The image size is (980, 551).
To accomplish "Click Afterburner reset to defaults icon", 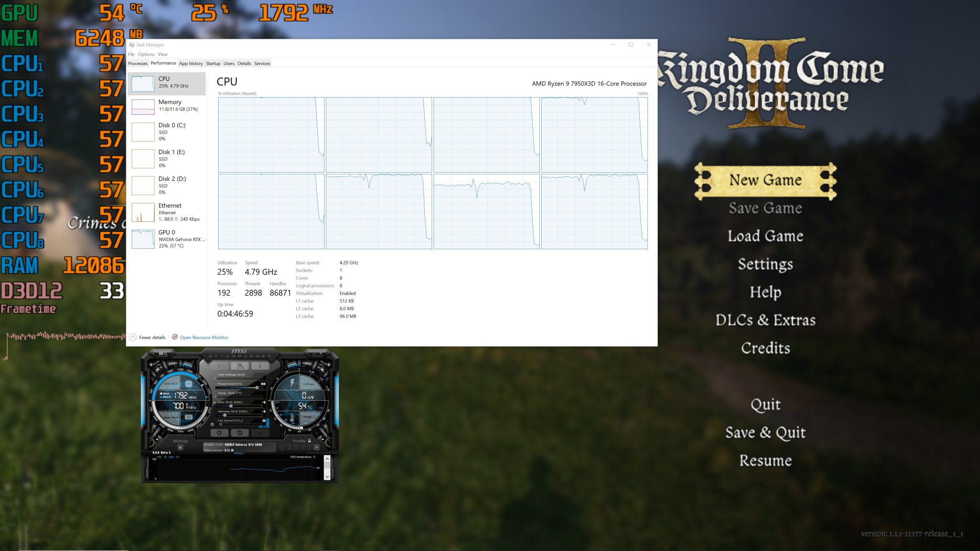I will coord(239,433).
